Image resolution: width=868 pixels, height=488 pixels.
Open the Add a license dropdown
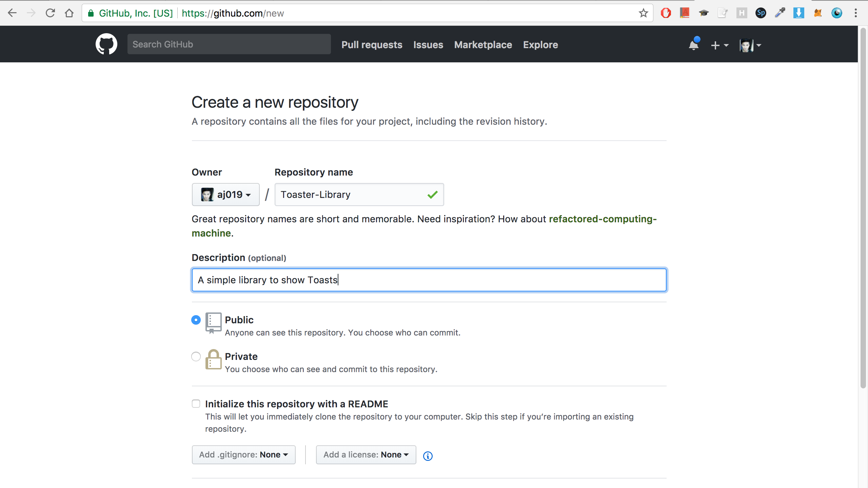(366, 454)
